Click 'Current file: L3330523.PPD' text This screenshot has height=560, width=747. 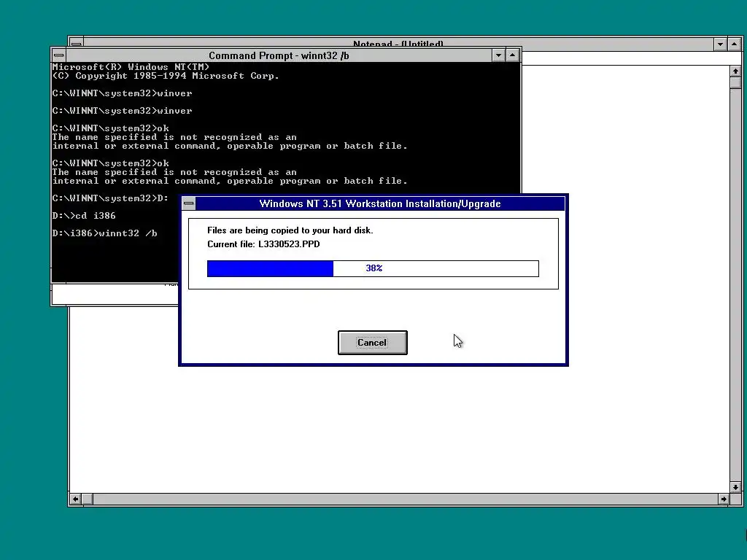263,244
